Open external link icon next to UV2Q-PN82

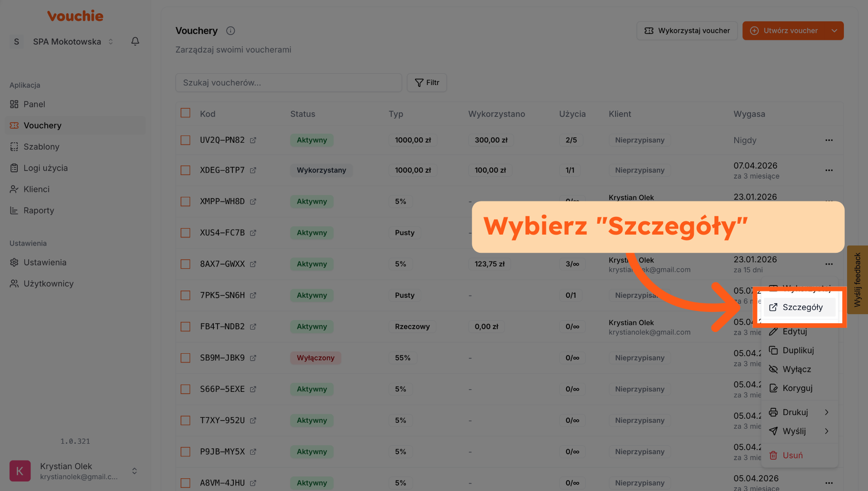pos(253,140)
